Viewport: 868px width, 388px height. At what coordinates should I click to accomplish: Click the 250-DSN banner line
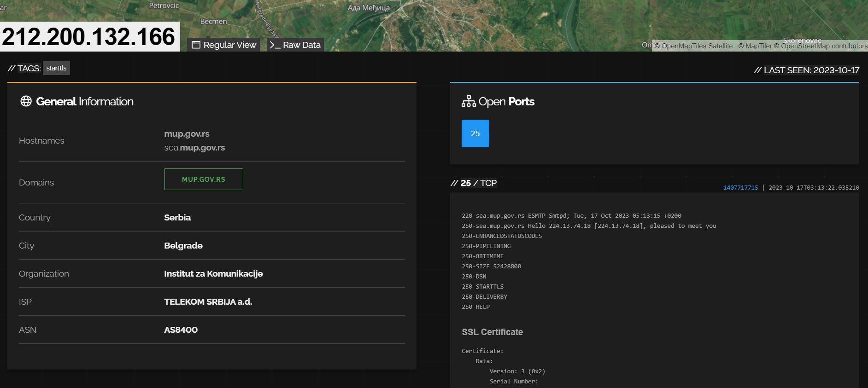pos(474,276)
